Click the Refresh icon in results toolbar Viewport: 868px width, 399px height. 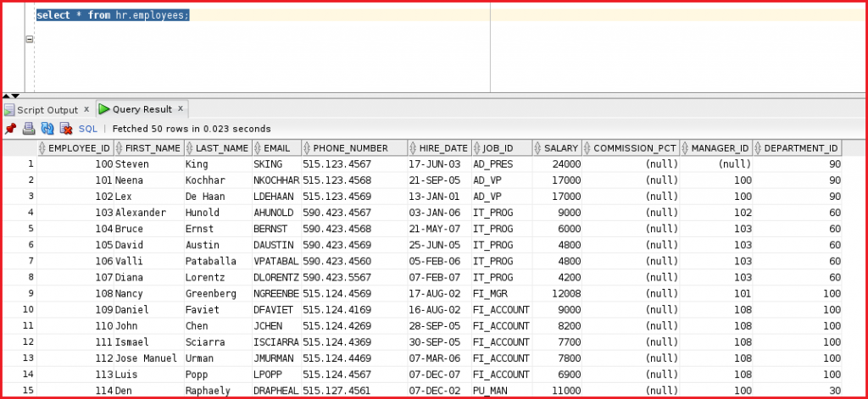[47, 129]
